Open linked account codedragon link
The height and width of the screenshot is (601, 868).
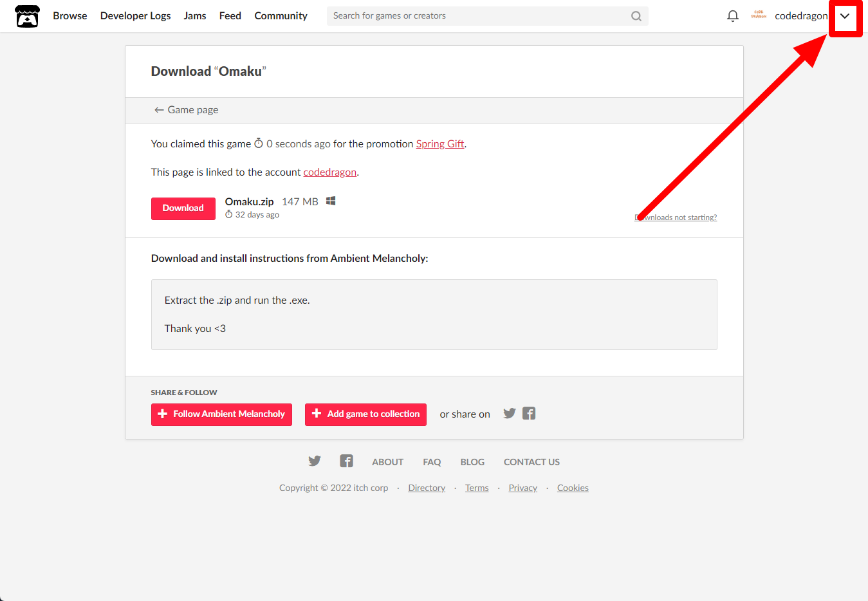(x=330, y=172)
